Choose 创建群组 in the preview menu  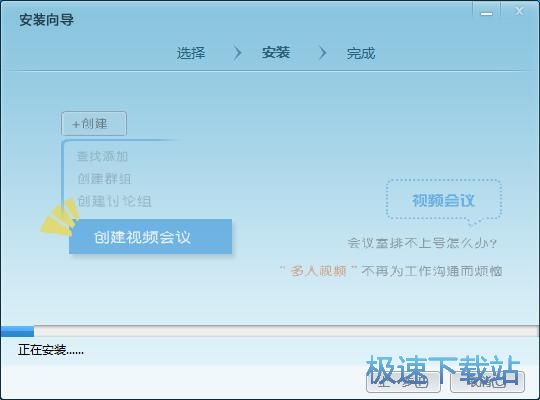[x=104, y=178]
